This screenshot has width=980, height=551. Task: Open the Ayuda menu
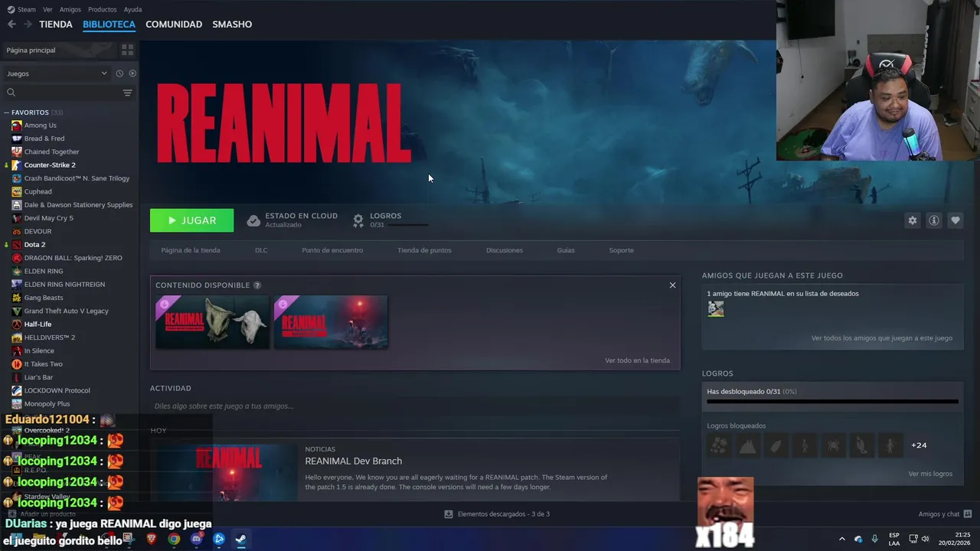click(x=132, y=9)
